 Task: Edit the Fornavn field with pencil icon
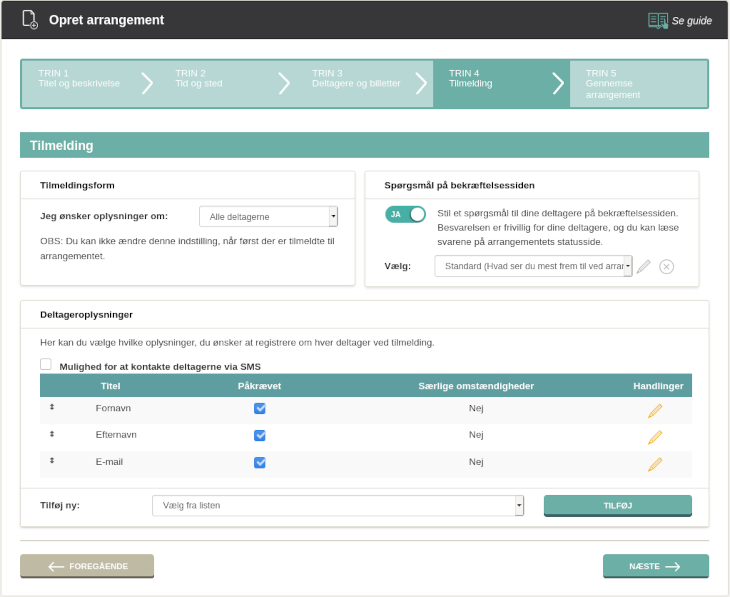(655, 410)
